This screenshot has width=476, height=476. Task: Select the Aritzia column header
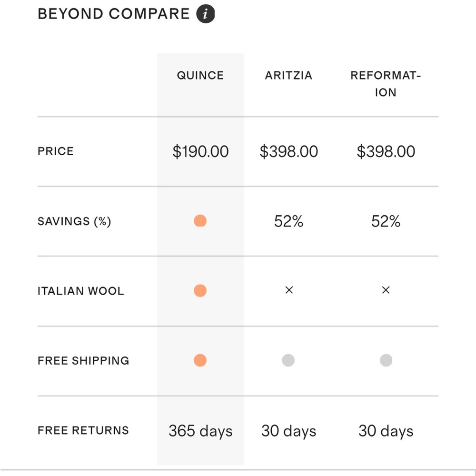289,75
